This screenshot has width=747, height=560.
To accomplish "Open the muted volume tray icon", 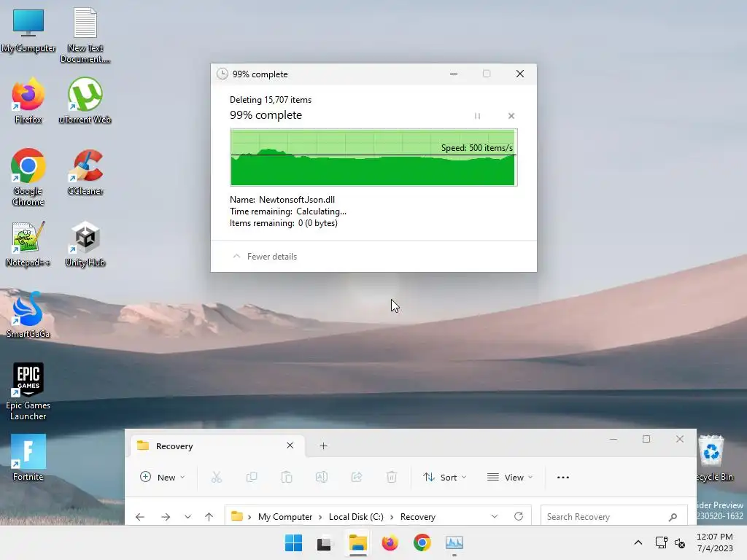I will [x=680, y=542].
